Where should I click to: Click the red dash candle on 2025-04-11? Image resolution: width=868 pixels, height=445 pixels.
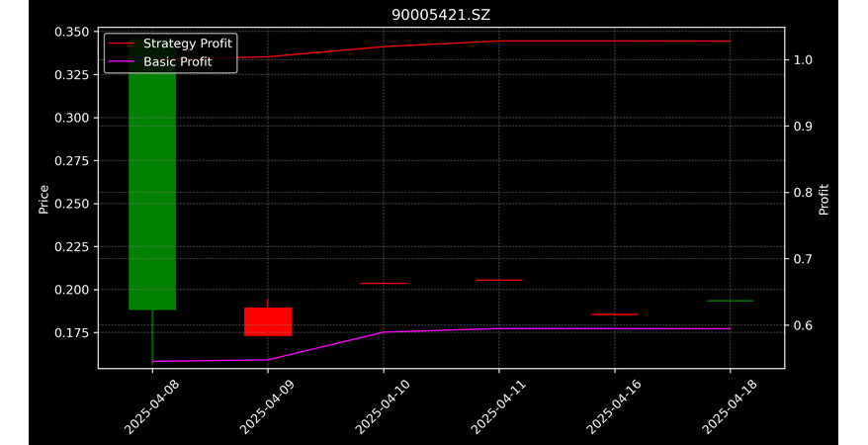pos(499,280)
